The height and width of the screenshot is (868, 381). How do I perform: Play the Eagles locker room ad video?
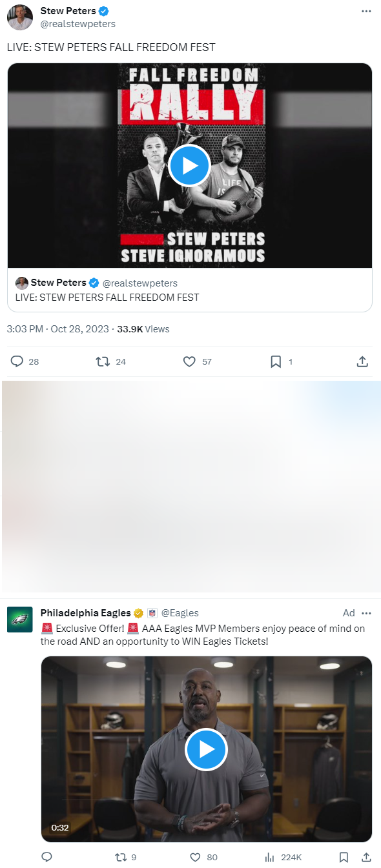pos(206,749)
